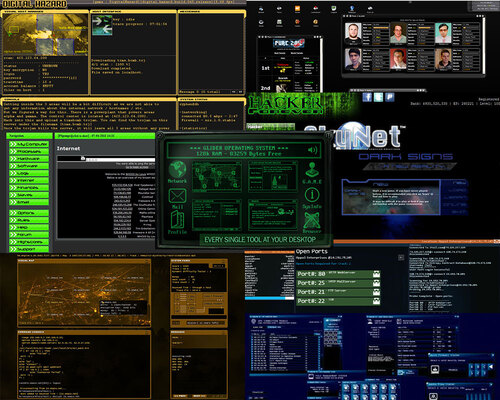Screen dimensions: 500x400
Task: Open the green monitor desktop icon, top row
Action: 334,9
